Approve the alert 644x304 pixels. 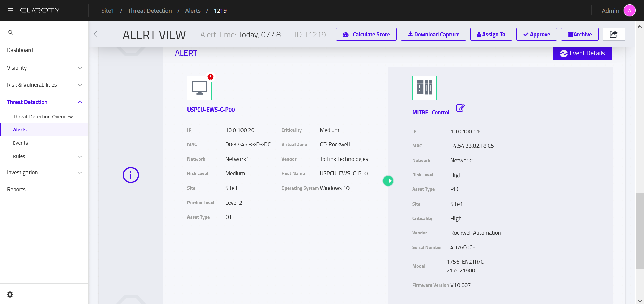click(537, 34)
